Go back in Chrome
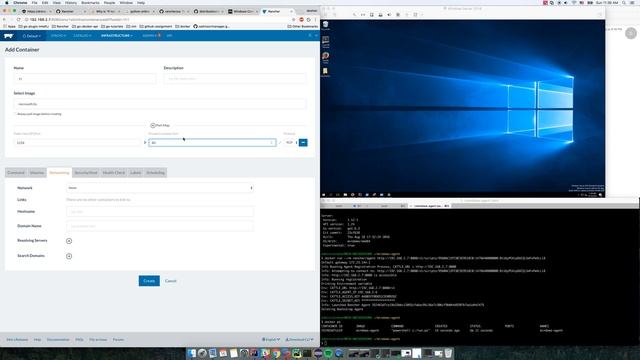 tap(4, 20)
